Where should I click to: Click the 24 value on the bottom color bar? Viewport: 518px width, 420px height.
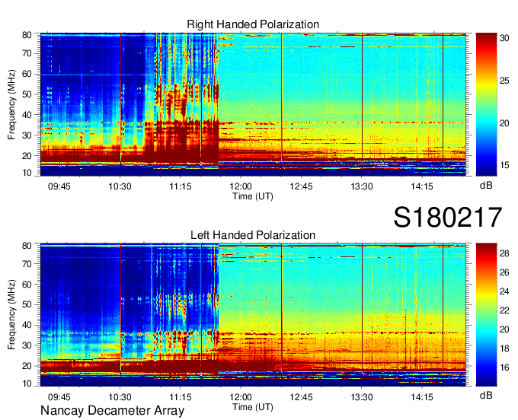[504, 291]
